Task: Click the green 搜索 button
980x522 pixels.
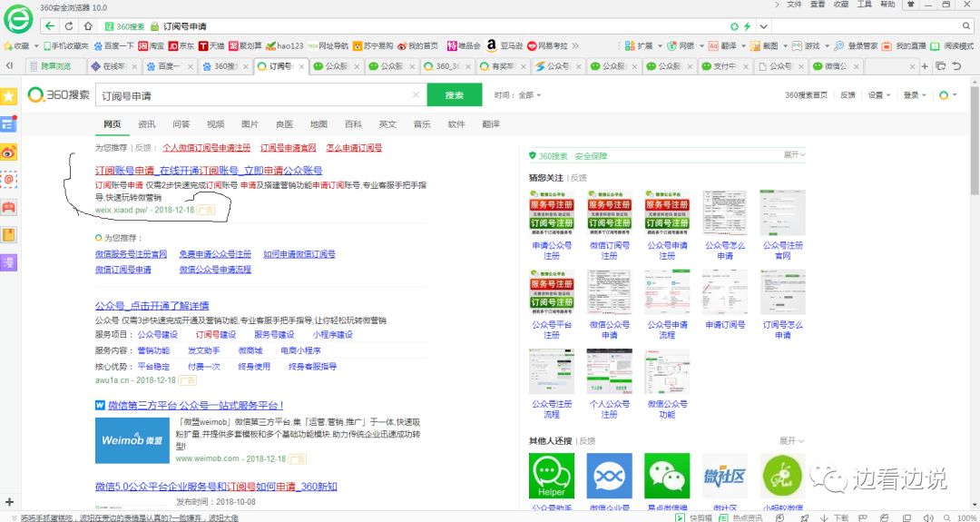Action: coord(455,95)
